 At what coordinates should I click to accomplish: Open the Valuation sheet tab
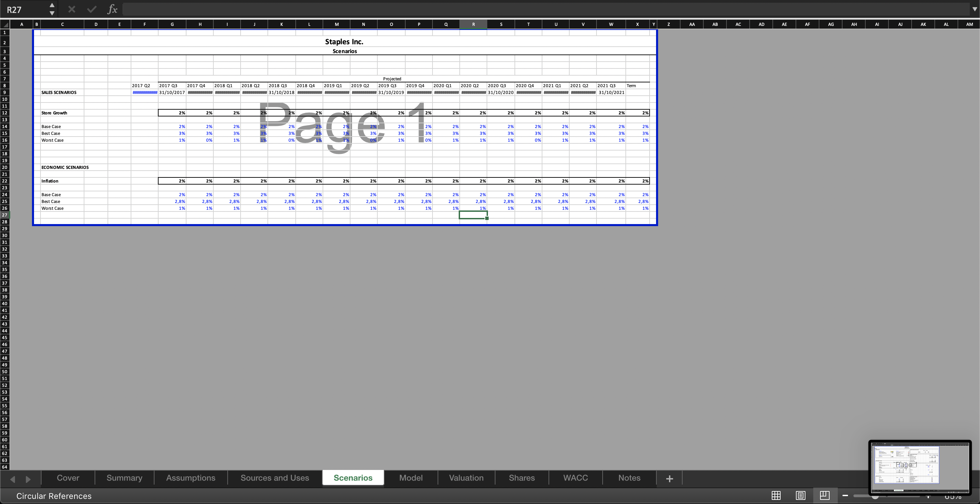tap(467, 478)
